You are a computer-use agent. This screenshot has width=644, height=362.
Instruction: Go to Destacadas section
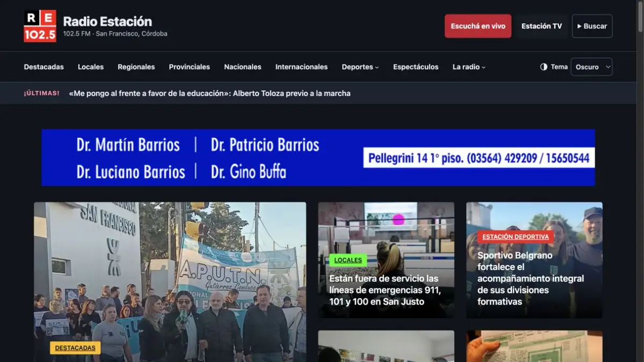pyautogui.click(x=44, y=67)
